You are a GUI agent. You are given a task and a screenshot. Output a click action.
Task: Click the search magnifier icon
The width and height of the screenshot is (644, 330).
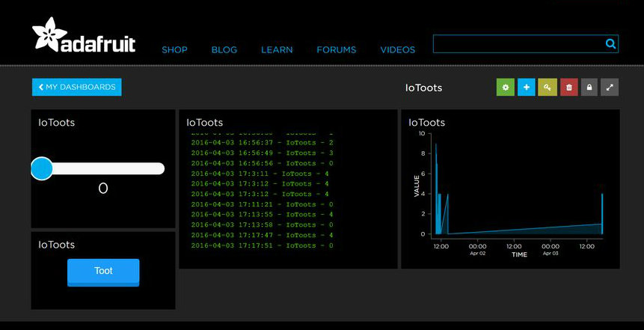pos(610,43)
